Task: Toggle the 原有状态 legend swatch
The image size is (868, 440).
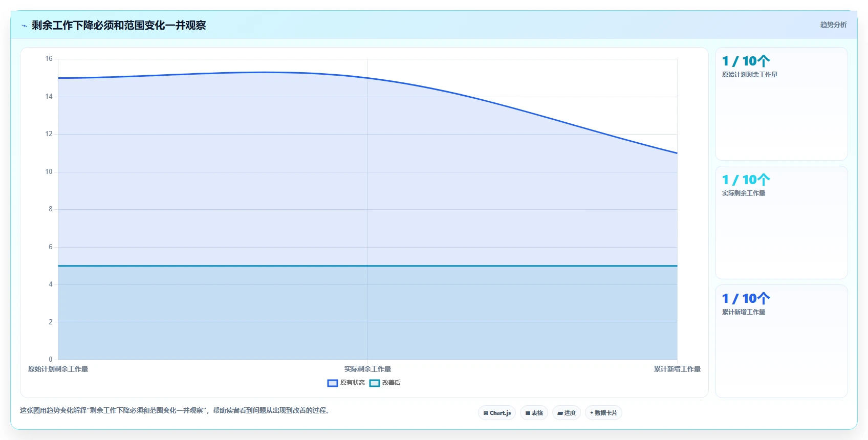Action: point(333,383)
